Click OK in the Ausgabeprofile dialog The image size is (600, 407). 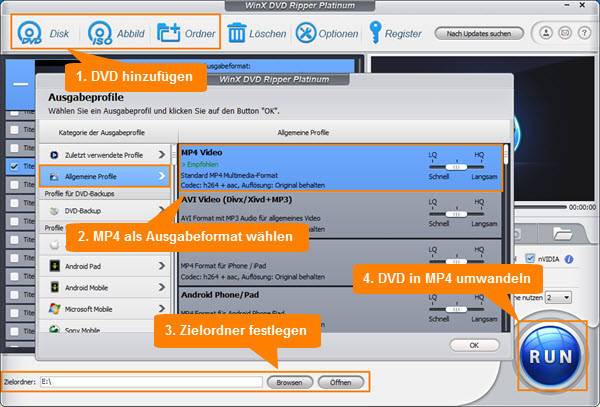pyautogui.click(x=474, y=344)
